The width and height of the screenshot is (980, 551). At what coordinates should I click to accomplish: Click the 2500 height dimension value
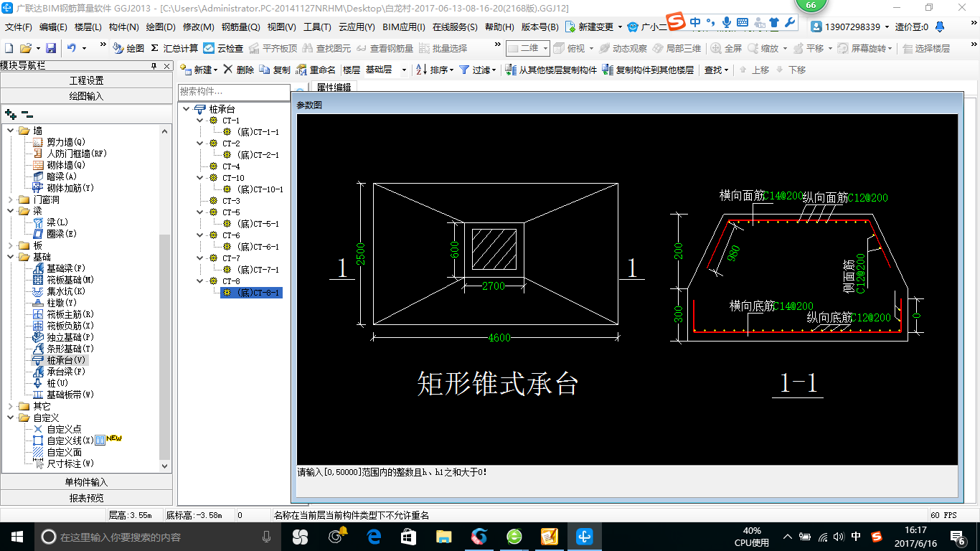pos(362,254)
